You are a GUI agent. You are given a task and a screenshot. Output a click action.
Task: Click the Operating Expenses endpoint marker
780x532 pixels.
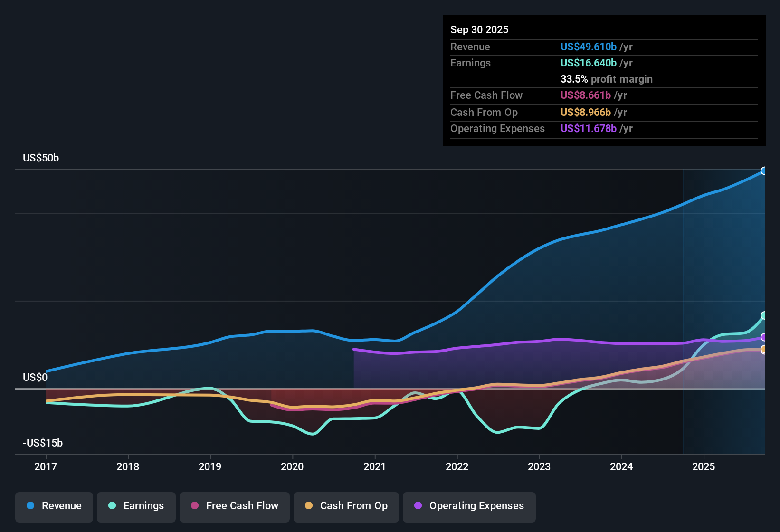[764, 337]
